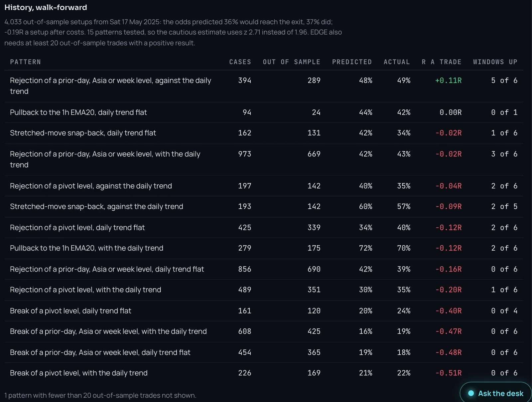Click the -0.47R trade value
The image size is (532, 402).
[448, 331]
